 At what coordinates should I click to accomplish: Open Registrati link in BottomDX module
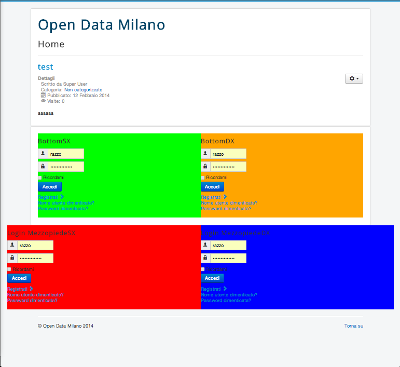(214, 197)
